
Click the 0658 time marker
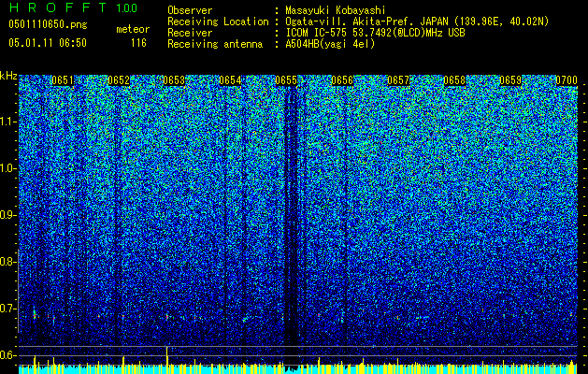[x=454, y=80]
